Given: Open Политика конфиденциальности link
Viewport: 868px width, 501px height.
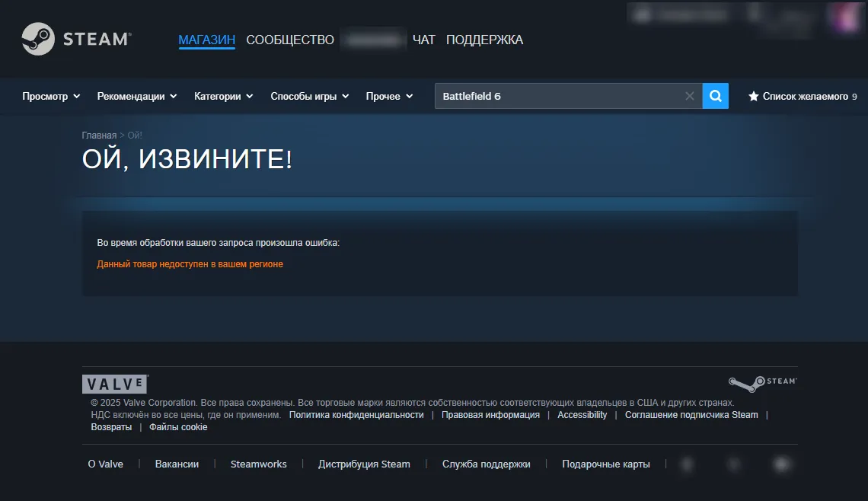Looking at the screenshot, I should pos(356,415).
